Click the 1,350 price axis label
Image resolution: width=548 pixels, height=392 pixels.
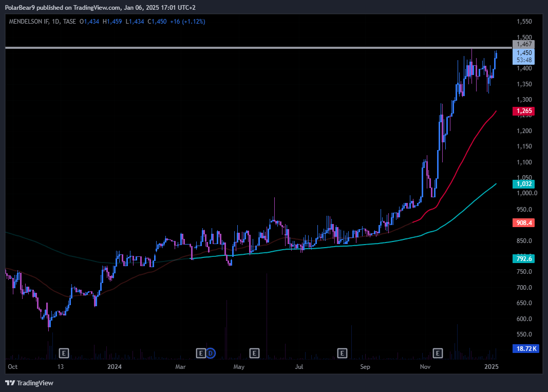[x=524, y=84]
